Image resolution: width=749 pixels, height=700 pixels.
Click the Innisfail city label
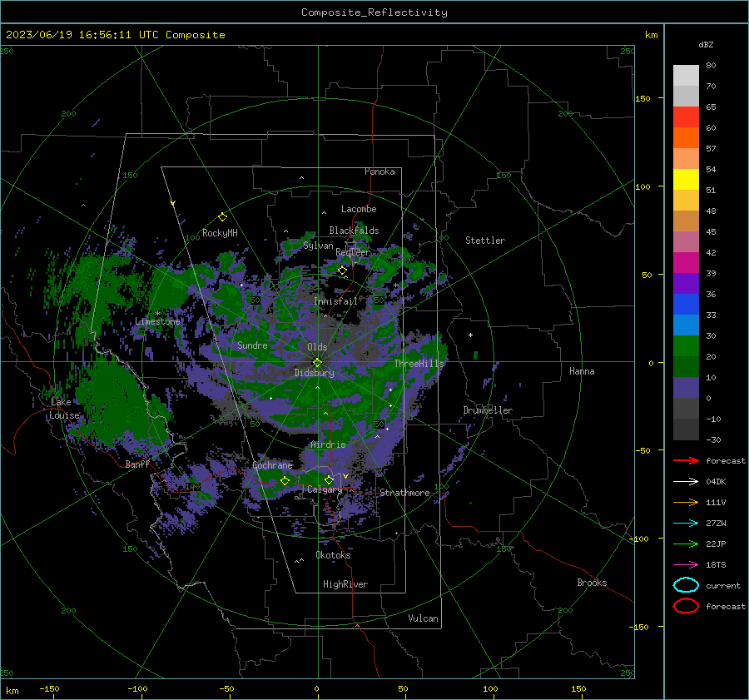click(x=335, y=301)
